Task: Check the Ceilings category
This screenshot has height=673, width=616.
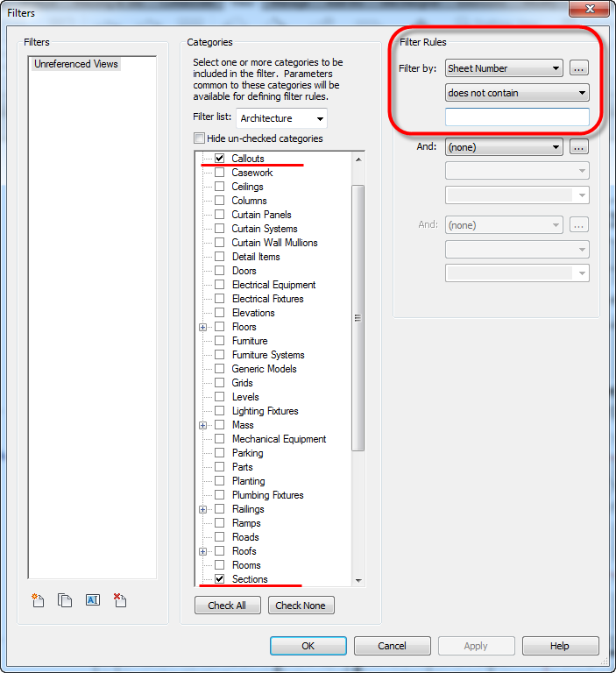Action: [x=219, y=187]
